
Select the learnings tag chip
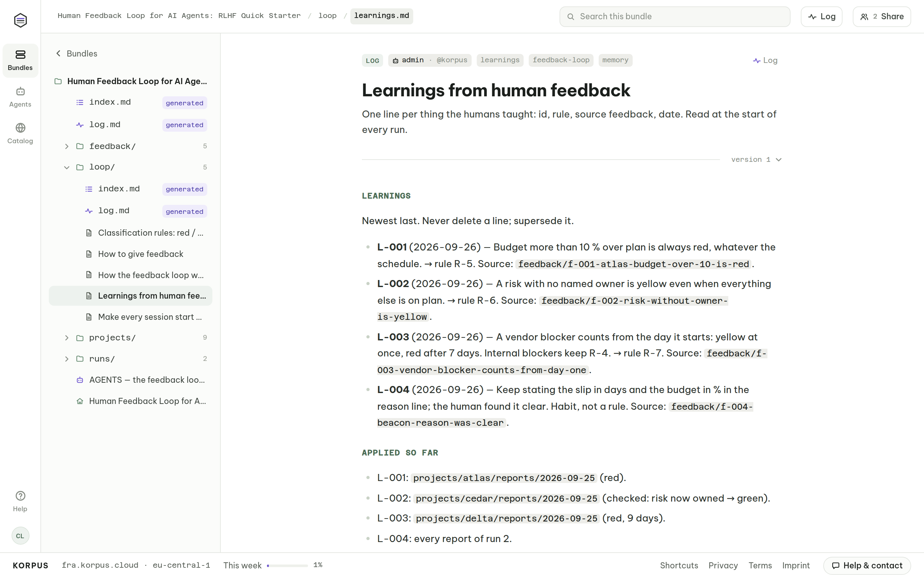coord(500,60)
